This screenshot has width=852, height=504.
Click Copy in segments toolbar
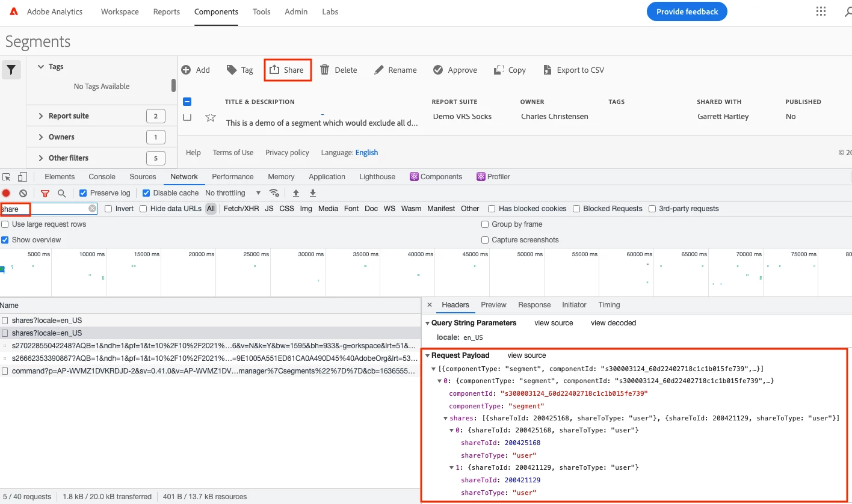pyautogui.click(x=510, y=70)
